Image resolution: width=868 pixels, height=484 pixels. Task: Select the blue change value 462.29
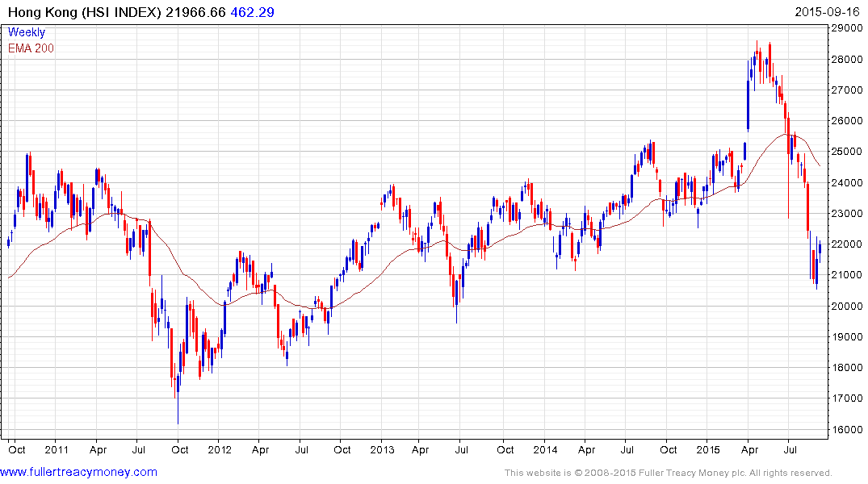(x=252, y=12)
